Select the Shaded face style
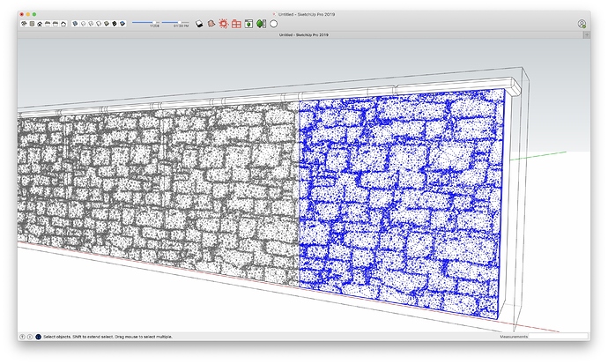The image size is (608, 364). tap(107, 24)
